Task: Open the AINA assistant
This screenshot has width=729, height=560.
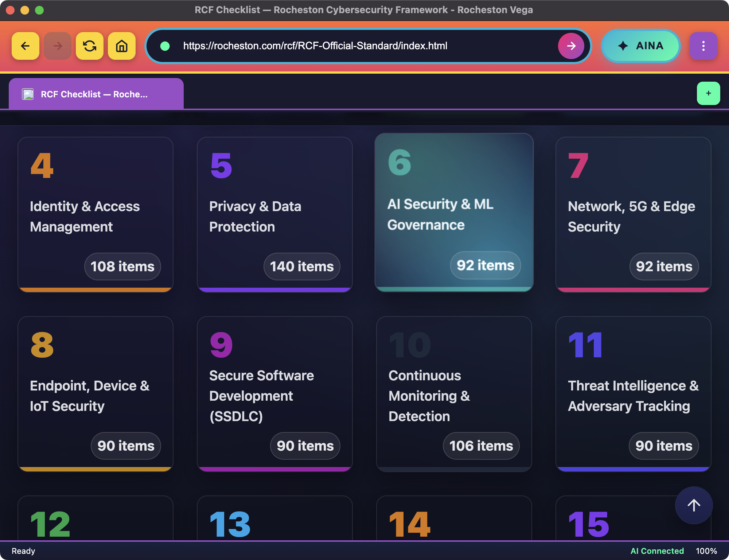Action: [x=641, y=46]
